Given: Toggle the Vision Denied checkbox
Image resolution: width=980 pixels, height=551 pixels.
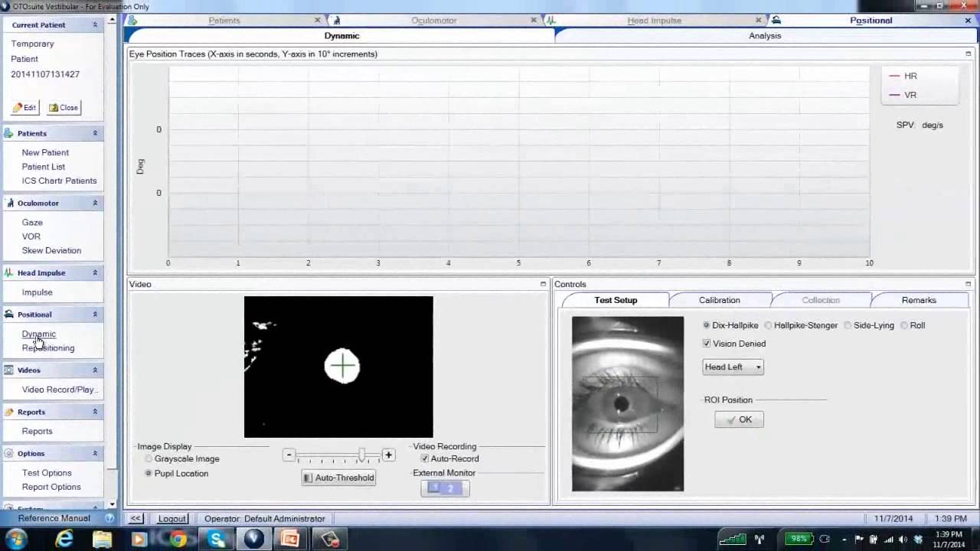Looking at the screenshot, I should [x=707, y=344].
